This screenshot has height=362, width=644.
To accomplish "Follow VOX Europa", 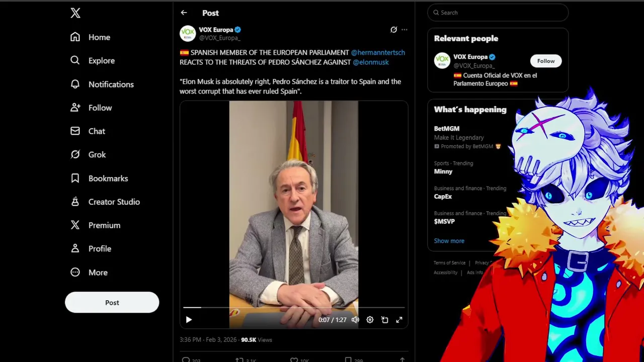I will tap(545, 61).
